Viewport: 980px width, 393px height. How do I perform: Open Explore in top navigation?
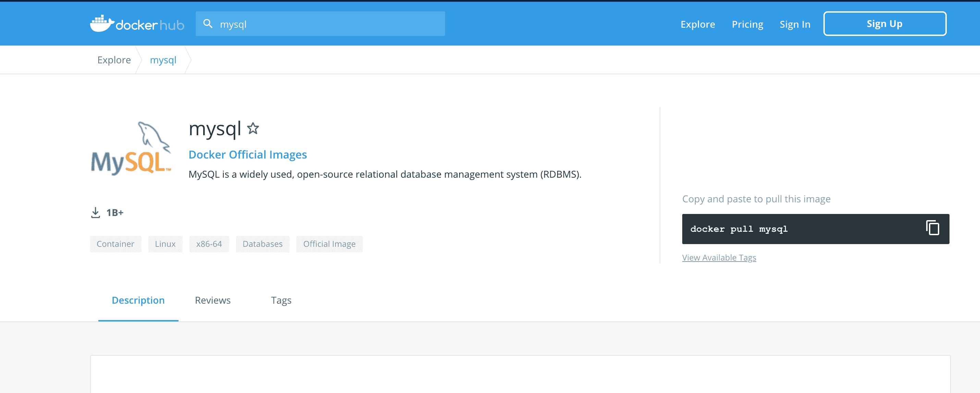(x=697, y=24)
